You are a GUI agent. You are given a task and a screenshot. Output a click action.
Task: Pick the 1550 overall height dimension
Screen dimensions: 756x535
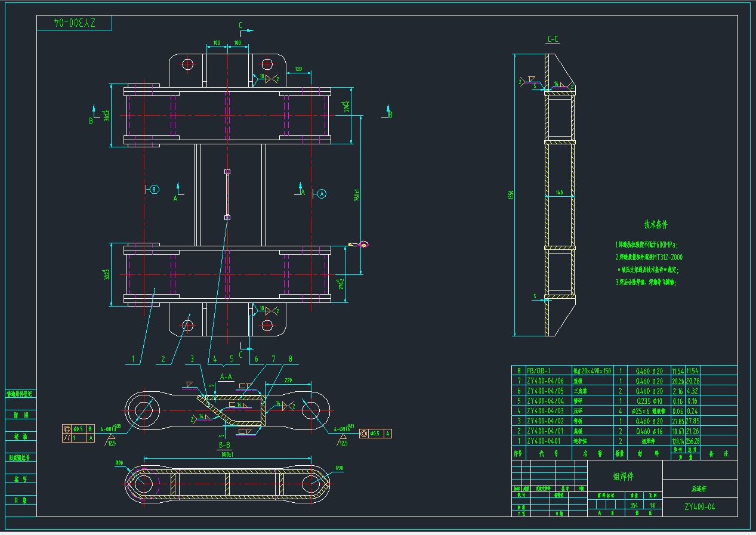click(x=511, y=195)
